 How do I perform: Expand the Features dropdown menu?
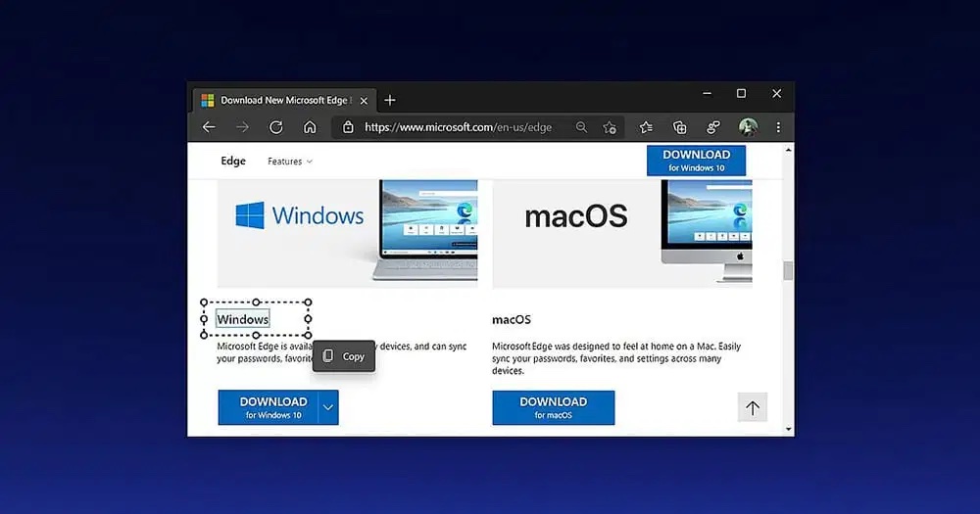pyautogui.click(x=289, y=162)
